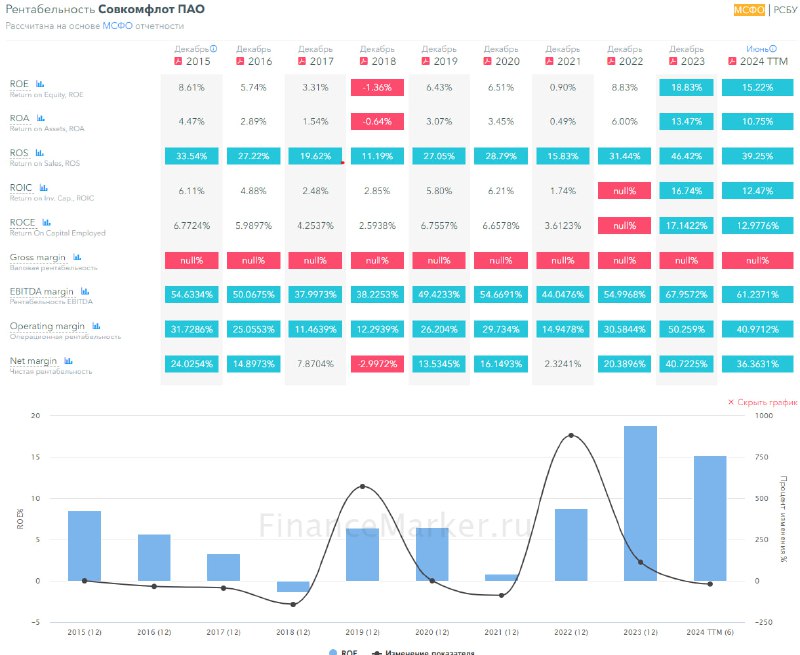Image resolution: width=800 pixels, height=655 pixels.
Task: Click Net margin 2017 value 7.8704%
Action: pyautogui.click(x=315, y=364)
